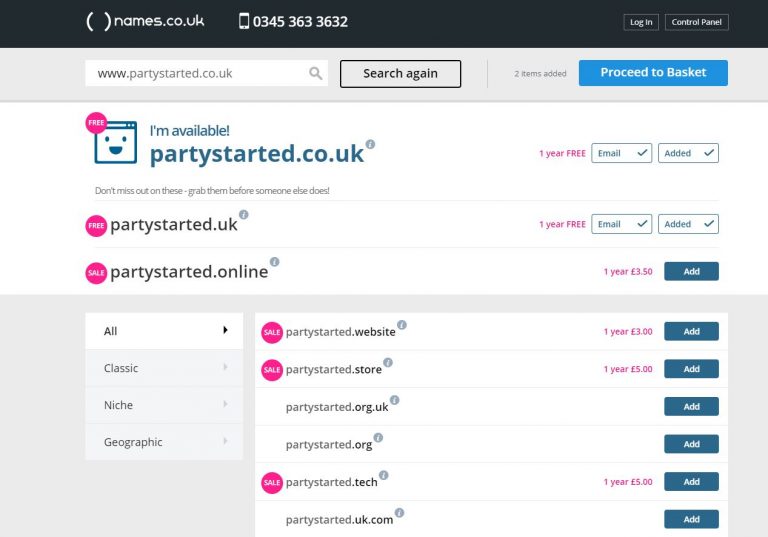Click the magnifying glass search icon

pos(316,73)
